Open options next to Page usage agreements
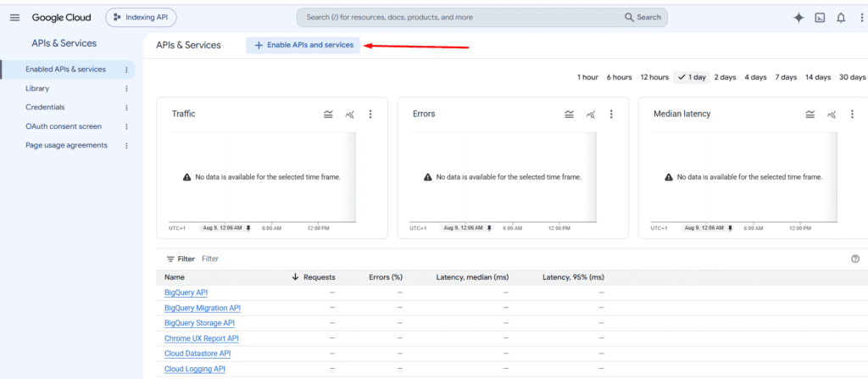Image resolution: width=868 pixels, height=379 pixels. (x=126, y=145)
